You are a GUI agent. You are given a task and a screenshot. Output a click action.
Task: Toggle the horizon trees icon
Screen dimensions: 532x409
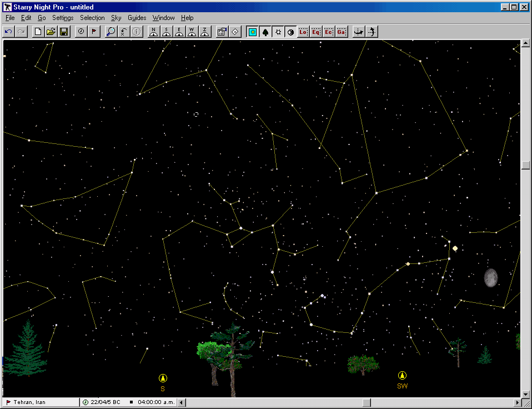(265, 32)
